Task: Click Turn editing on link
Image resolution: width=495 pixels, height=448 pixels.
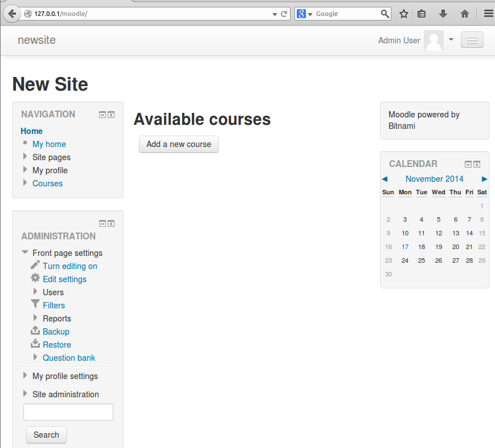Action: (70, 266)
